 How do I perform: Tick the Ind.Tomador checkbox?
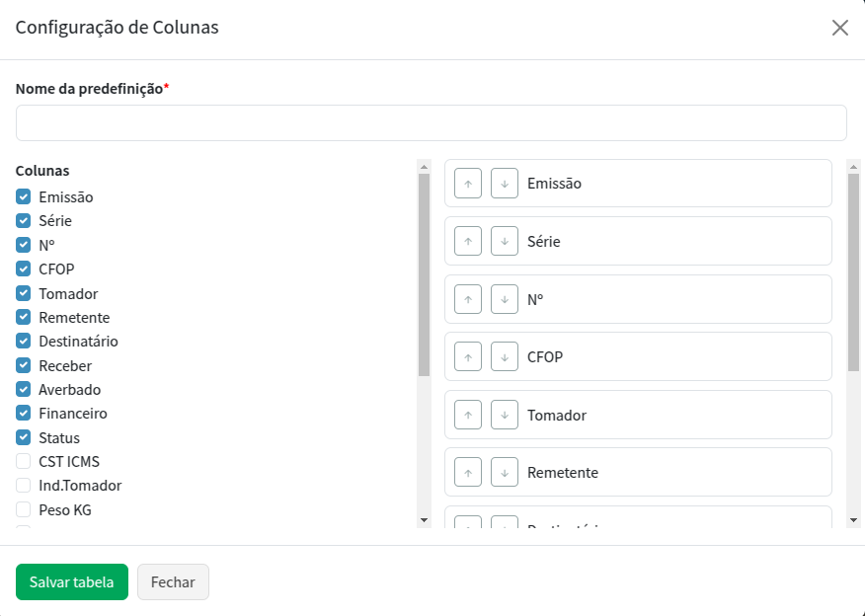(24, 486)
